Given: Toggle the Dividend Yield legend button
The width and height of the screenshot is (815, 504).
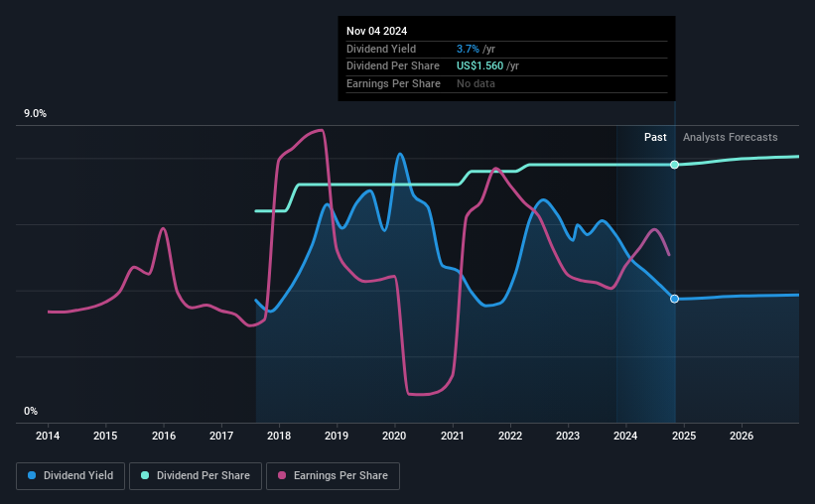Looking at the screenshot, I should pos(70,476).
